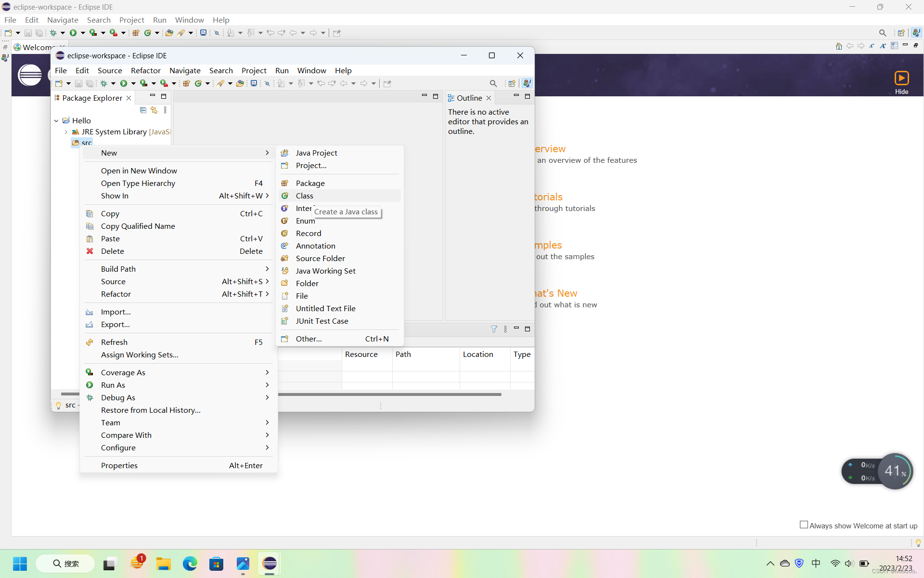This screenshot has width=924, height=578.
Task: Click the Hide welcome play icon
Action: (x=901, y=78)
